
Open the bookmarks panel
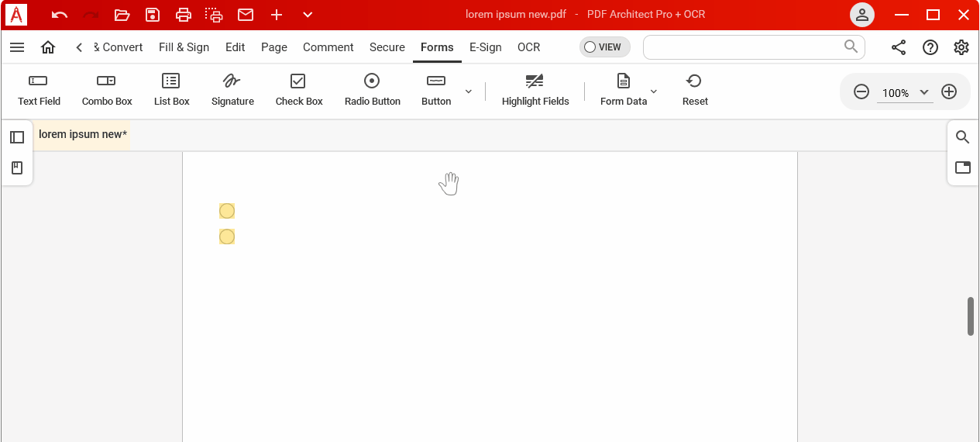coord(17,167)
